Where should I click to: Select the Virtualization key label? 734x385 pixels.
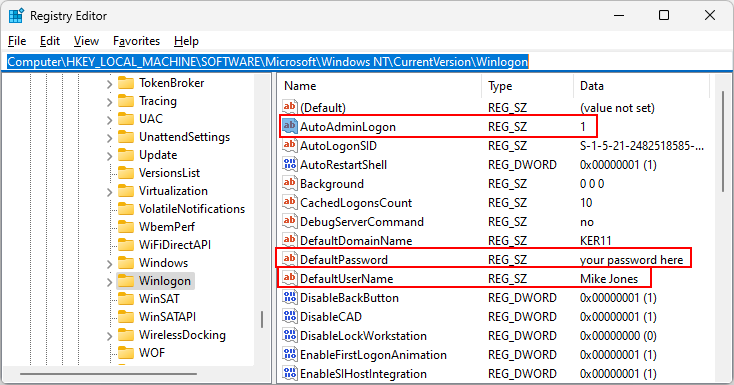[x=173, y=191]
